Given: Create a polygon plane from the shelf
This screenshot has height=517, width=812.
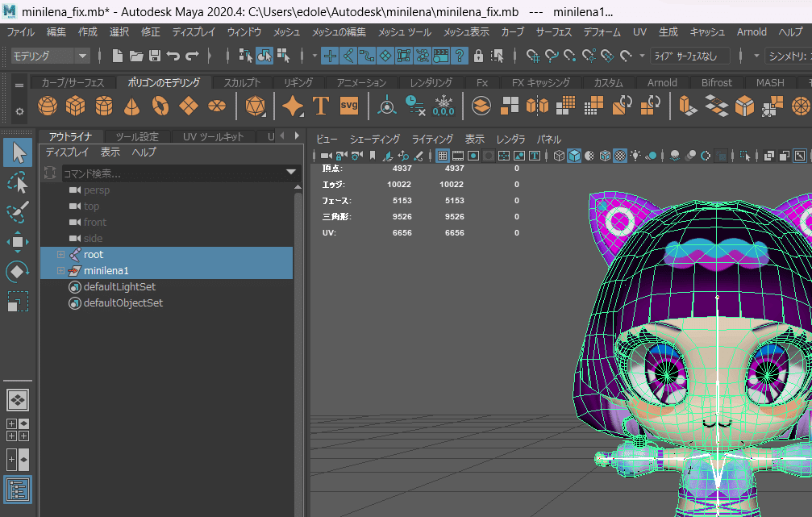Looking at the screenshot, I should click(189, 106).
